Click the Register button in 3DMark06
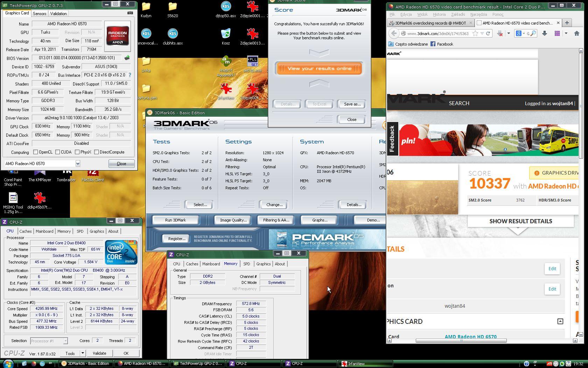 pyautogui.click(x=177, y=239)
